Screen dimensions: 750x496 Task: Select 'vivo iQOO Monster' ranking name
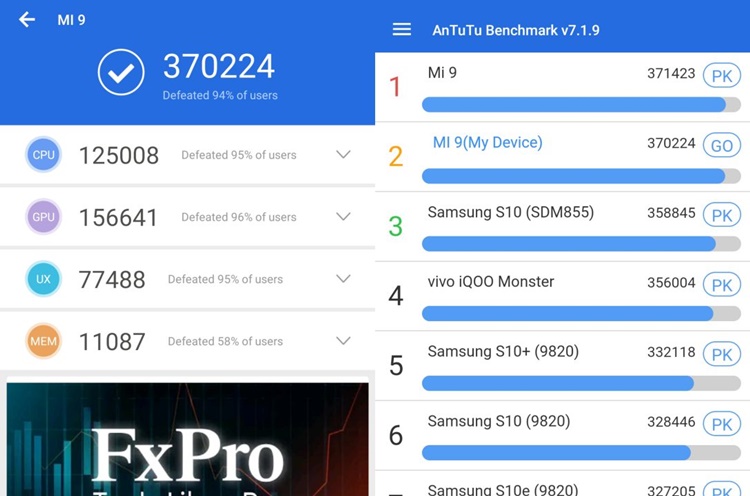tap(491, 281)
